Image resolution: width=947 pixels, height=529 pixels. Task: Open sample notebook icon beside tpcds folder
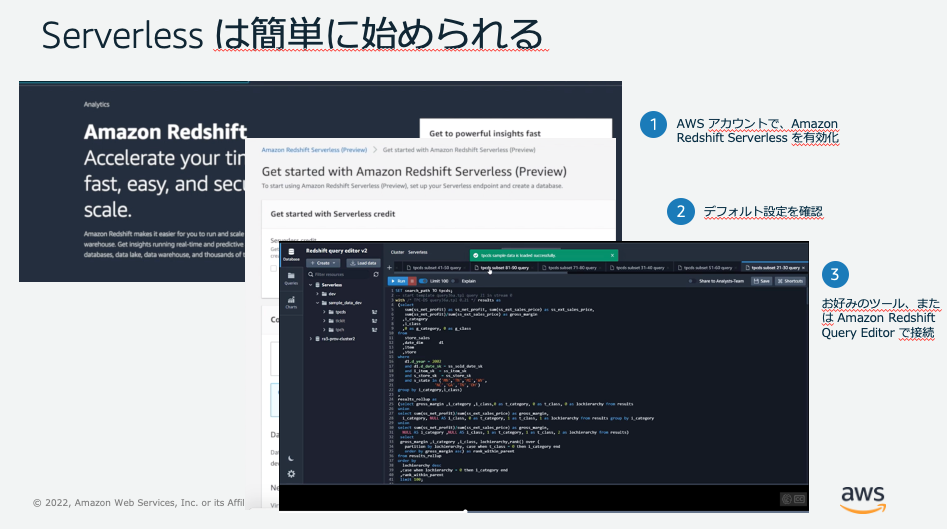click(374, 312)
